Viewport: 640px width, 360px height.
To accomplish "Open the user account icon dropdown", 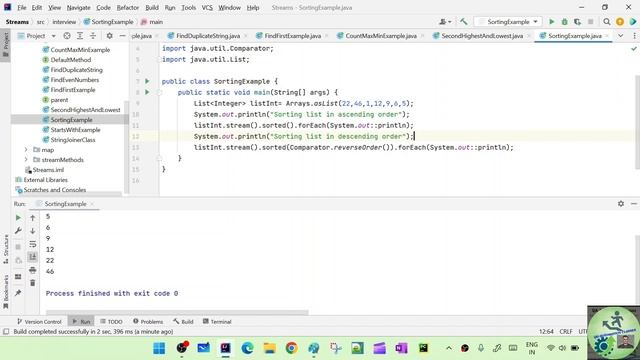I will pyautogui.click(x=445, y=22).
